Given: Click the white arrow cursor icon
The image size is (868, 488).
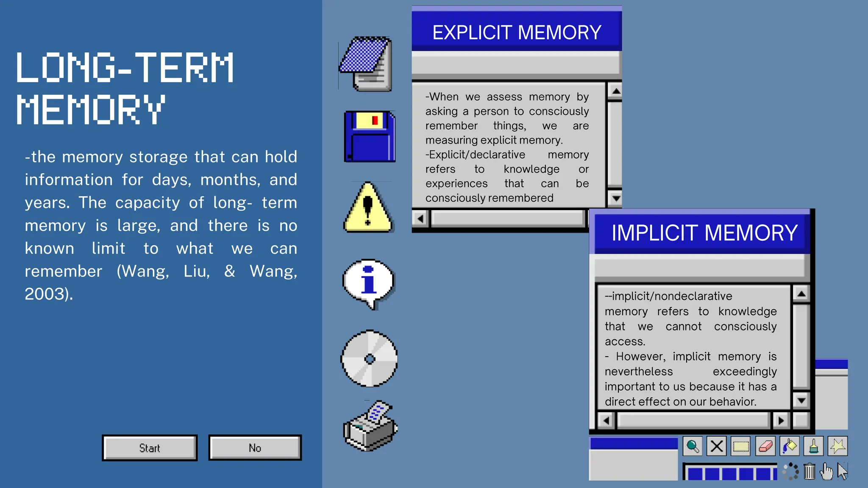Looking at the screenshot, I should click(842, 471).
